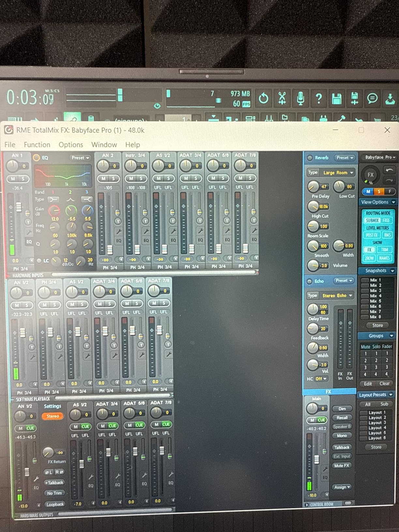Image resolution: width=399 pixels, height=532 pixels.
Task: Click the render audio disk icon in FL Studio
Action: (x=355, y=98)
